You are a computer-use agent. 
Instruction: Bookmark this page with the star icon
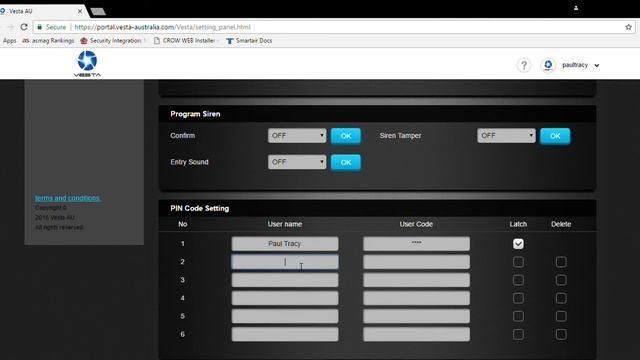click(628, 27)
